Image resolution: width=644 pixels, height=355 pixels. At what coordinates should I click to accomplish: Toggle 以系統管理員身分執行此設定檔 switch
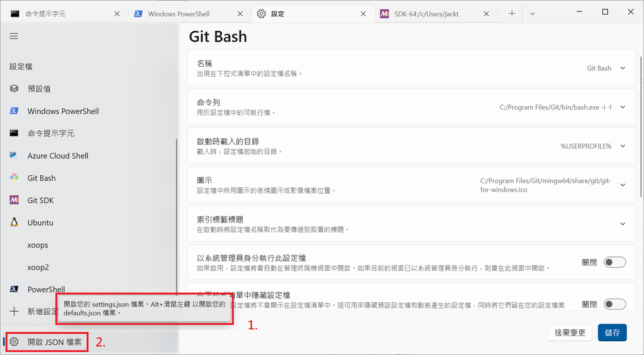pos(615,262)
